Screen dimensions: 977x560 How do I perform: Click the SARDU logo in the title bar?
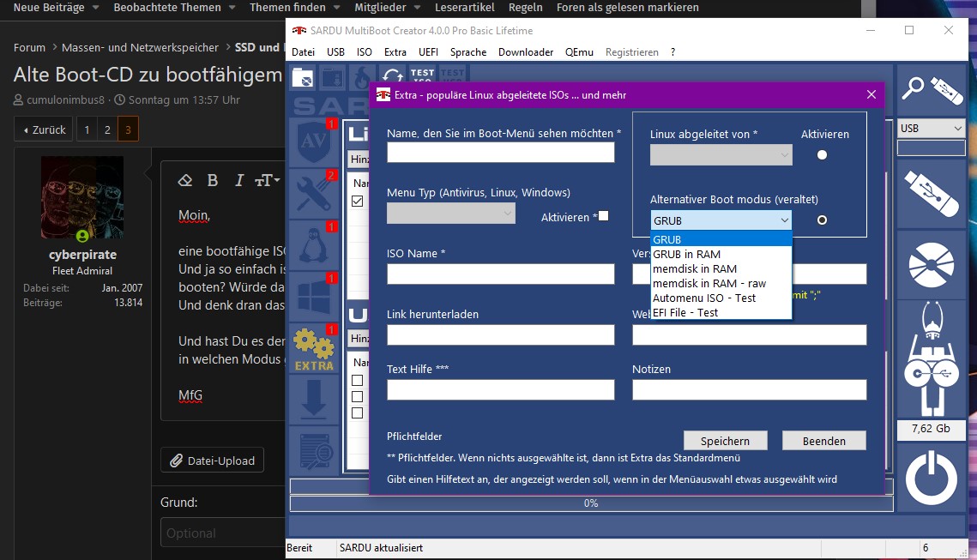point(299,31)
